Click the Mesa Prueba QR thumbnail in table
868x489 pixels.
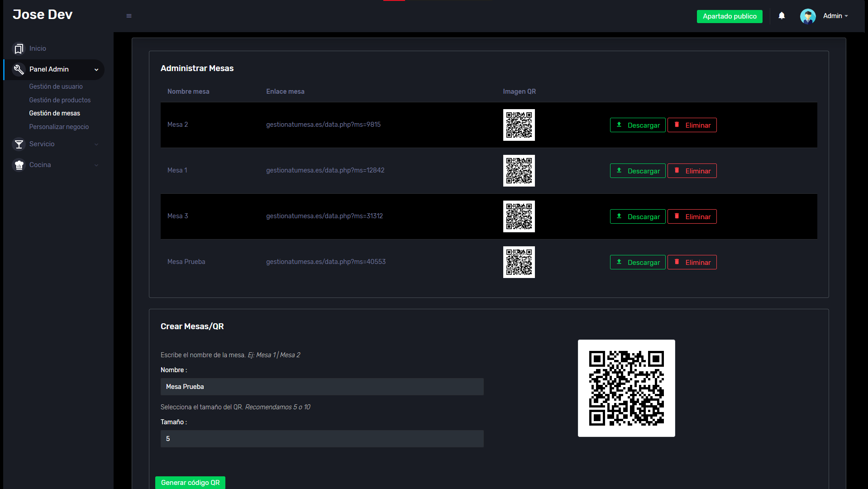point(519,262)
